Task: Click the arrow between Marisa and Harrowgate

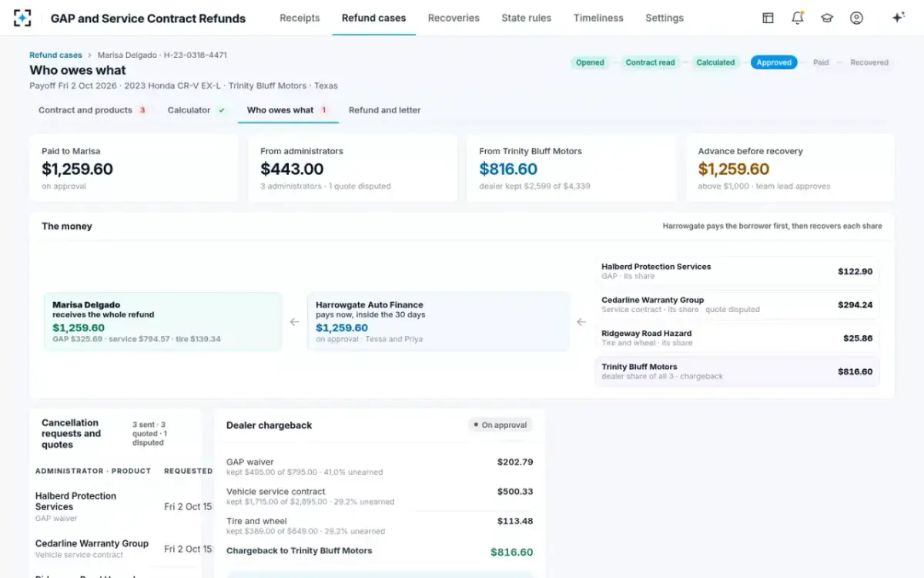Action: click(294, 322)
